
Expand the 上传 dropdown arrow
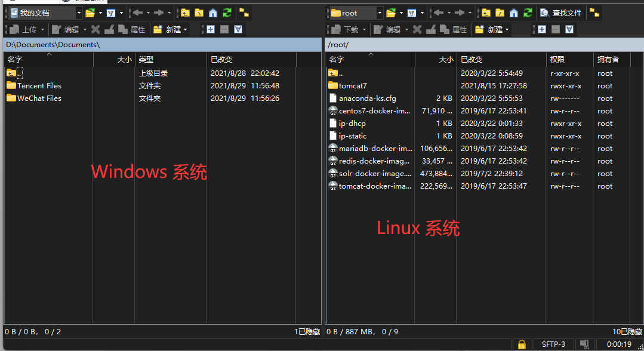tap(43, 30)
